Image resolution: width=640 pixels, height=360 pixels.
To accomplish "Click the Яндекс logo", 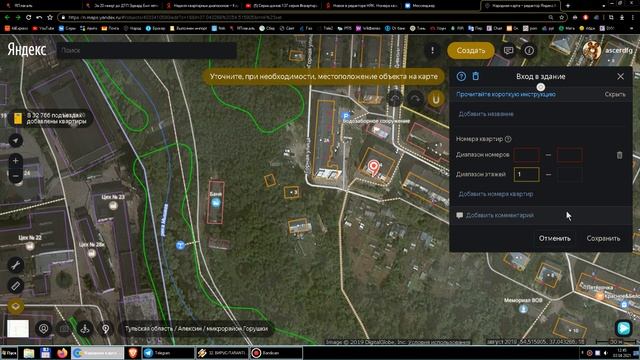I will pos(27,50).
